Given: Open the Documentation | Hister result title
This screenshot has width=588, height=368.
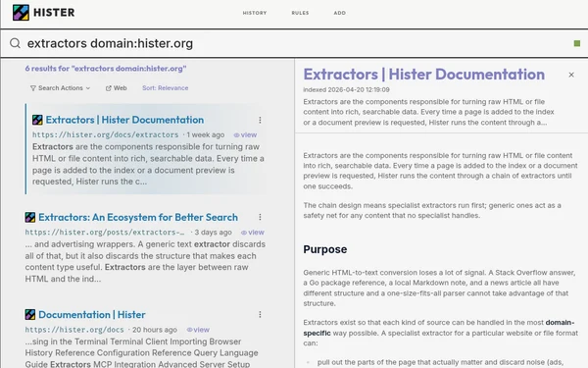Looking at the screenshot, I should click(92, 314).
